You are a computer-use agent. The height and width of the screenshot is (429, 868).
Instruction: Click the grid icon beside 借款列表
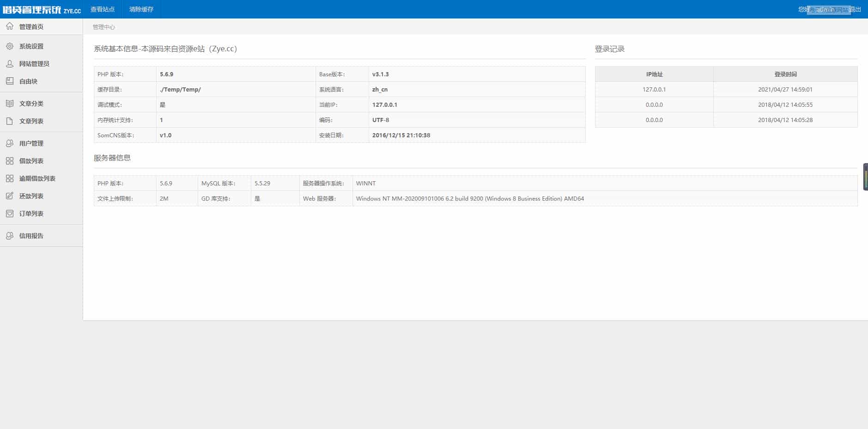click(x=10, y=161)
